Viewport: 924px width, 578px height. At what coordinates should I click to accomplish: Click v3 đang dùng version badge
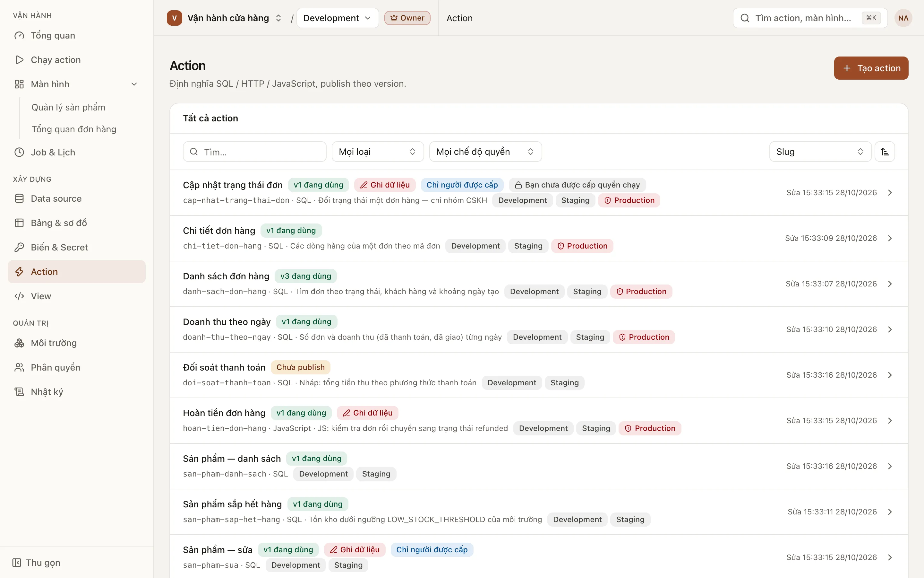coord(306,276)
